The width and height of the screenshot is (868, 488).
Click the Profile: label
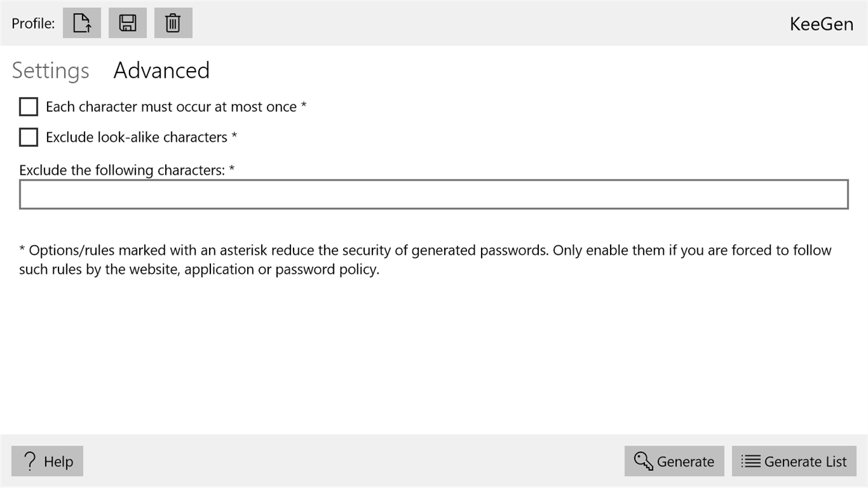click(x=33, y=23)
